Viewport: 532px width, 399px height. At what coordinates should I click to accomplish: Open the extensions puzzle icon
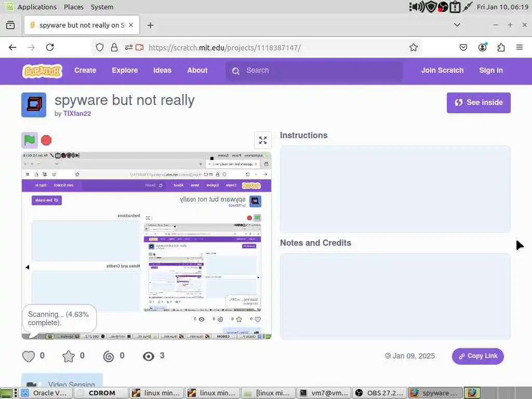pos(501,47)
